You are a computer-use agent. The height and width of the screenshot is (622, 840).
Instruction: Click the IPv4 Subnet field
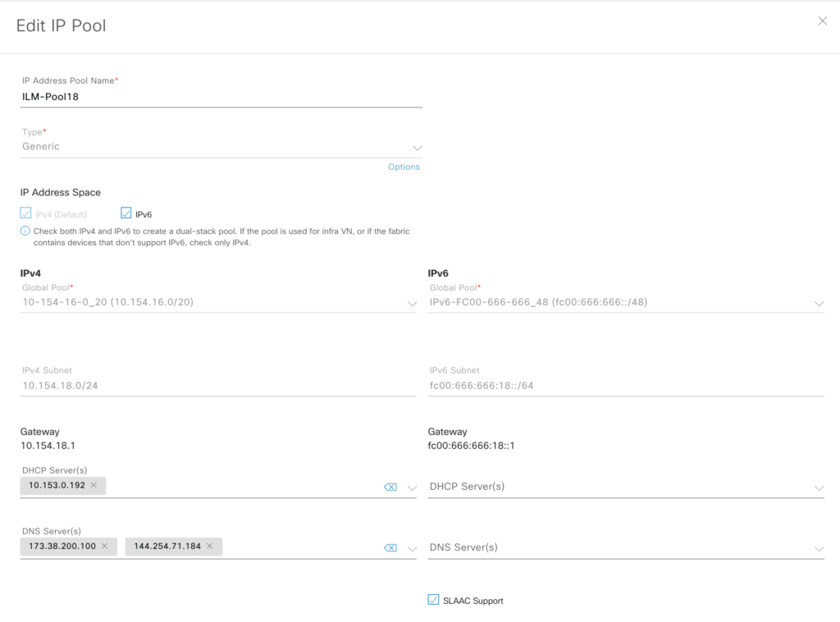[217, 386]
